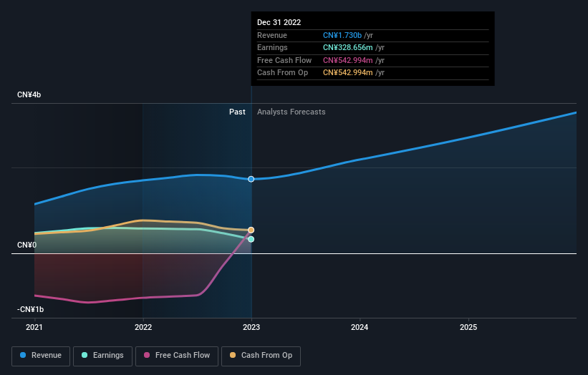Click the teal Earnings legend dot
Viewport: 588px width, 375px height.
(x=85, y=355)
